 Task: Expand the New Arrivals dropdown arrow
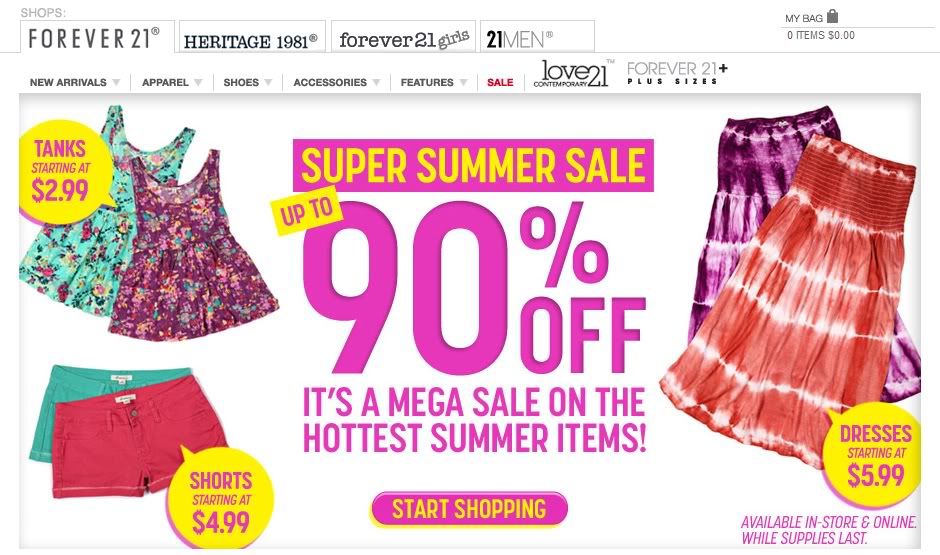[116, 82]
